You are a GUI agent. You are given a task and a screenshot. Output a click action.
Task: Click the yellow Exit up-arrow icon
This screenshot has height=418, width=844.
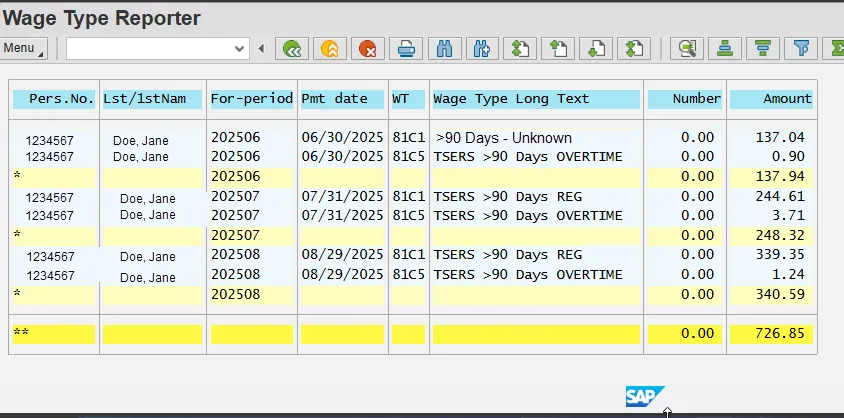click(330, 48)
